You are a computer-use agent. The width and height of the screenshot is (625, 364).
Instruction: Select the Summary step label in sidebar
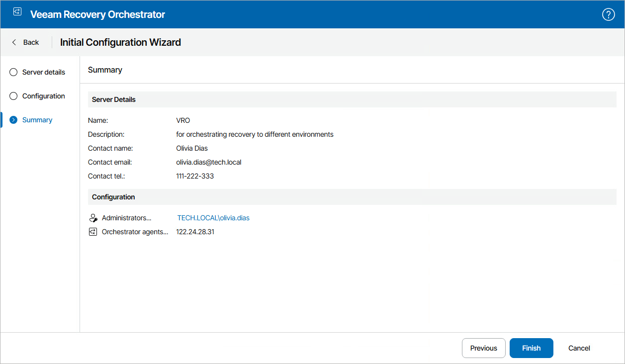pyautogui.click(x=37, y=120)
